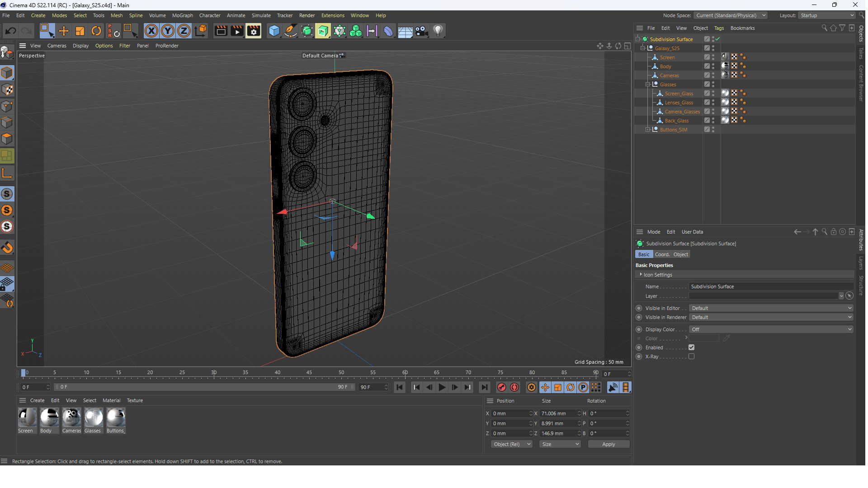Collapse the Glasses group
This screenshot has width=868, height=488.
[648, 84]
